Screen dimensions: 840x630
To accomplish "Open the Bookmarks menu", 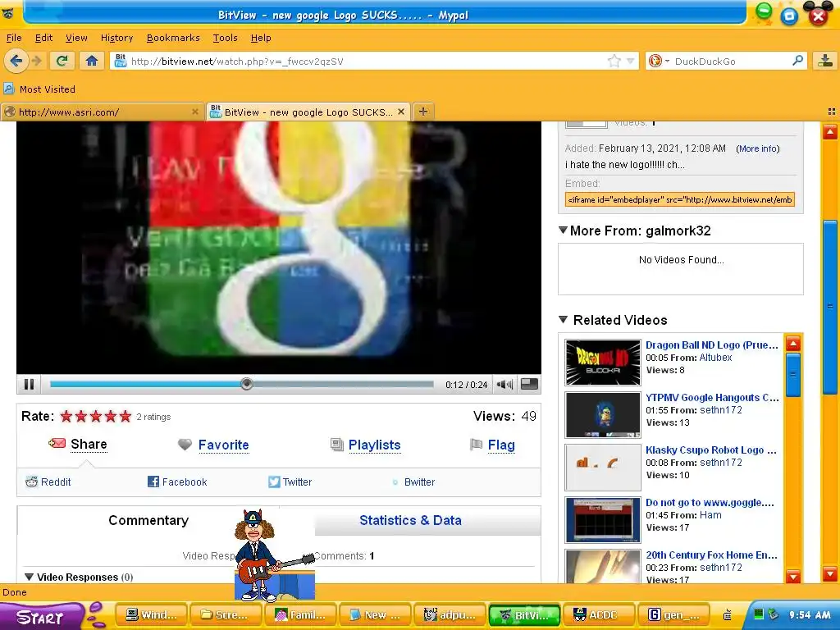I will coord(173,38).
